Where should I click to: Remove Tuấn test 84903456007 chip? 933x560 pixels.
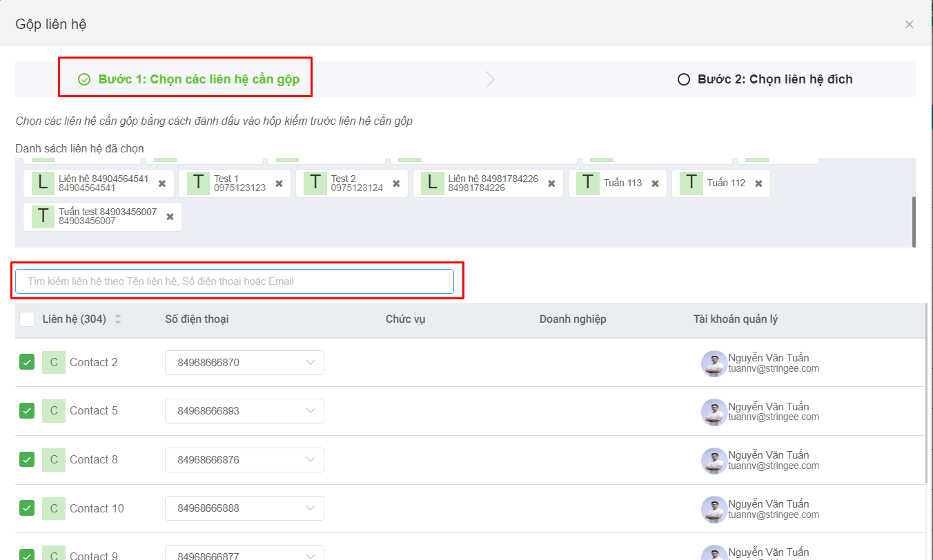[x=170, y=217]
